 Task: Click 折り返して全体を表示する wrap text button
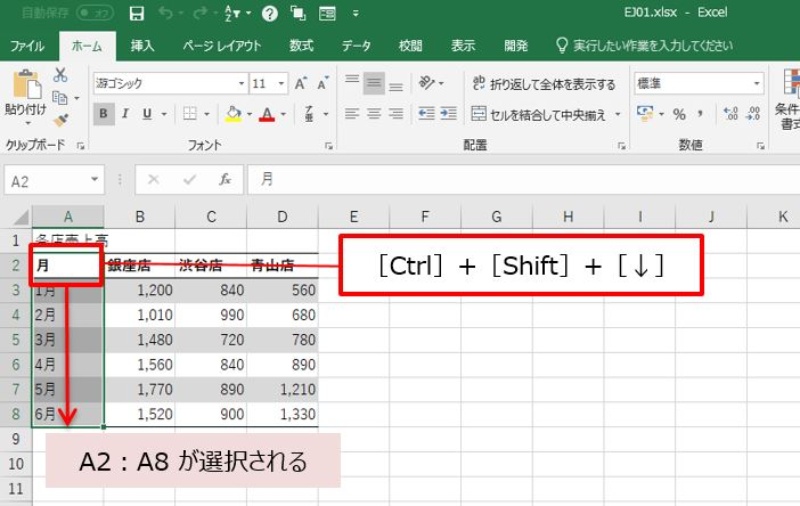pyautogui.click(x=544, y=84)
